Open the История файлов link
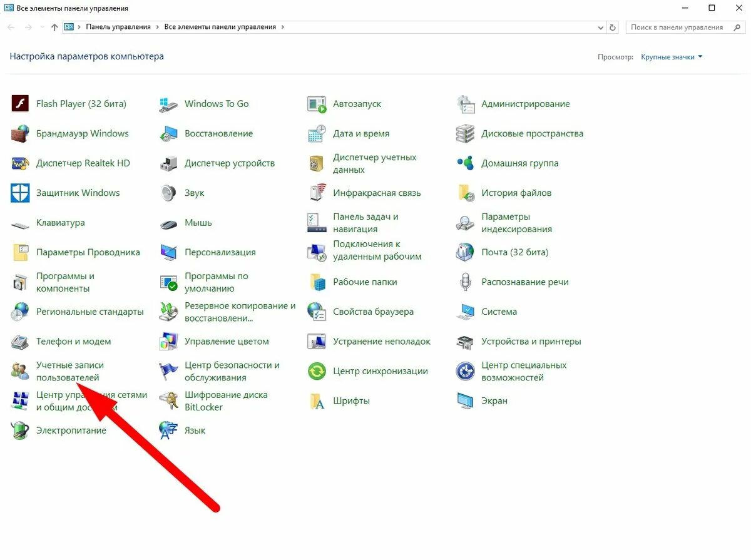751x560 pixels. point(516,193)
